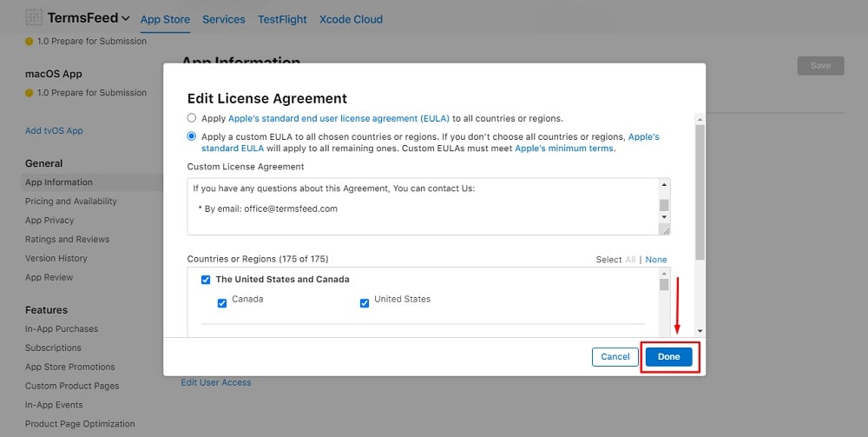
Task: Open In-App Events
Action: tap(54, 405)
